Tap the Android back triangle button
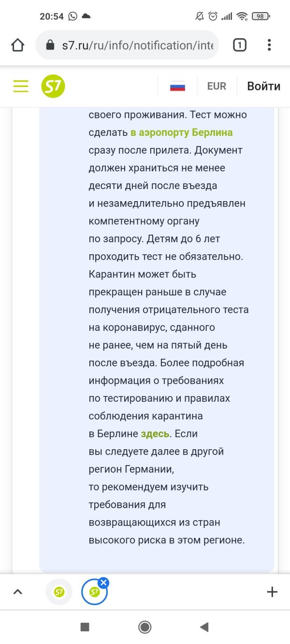 204,627
